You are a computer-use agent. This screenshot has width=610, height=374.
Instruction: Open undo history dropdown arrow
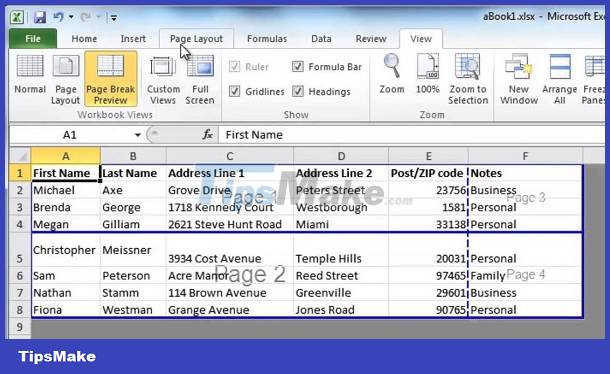coord(71,17)
